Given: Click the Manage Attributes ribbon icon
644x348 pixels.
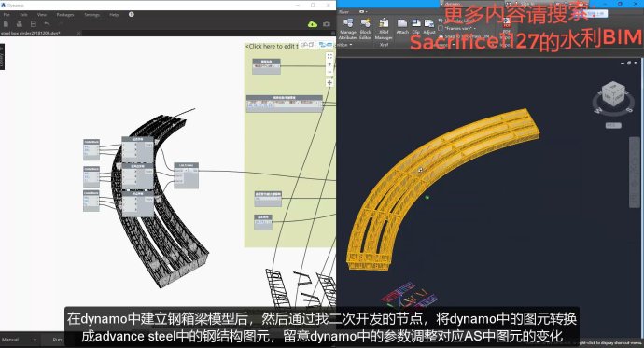Looking at the screenshot, I should pos(348,30).
